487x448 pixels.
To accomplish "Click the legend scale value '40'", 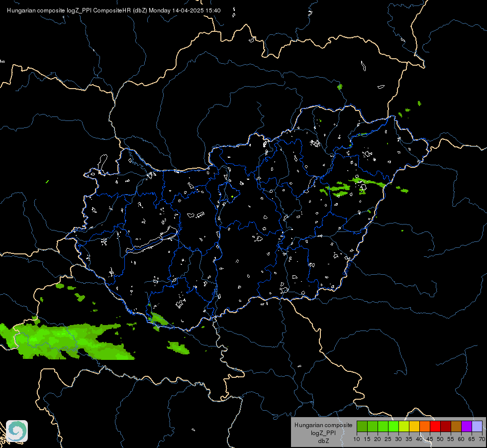I will (419, 440).
